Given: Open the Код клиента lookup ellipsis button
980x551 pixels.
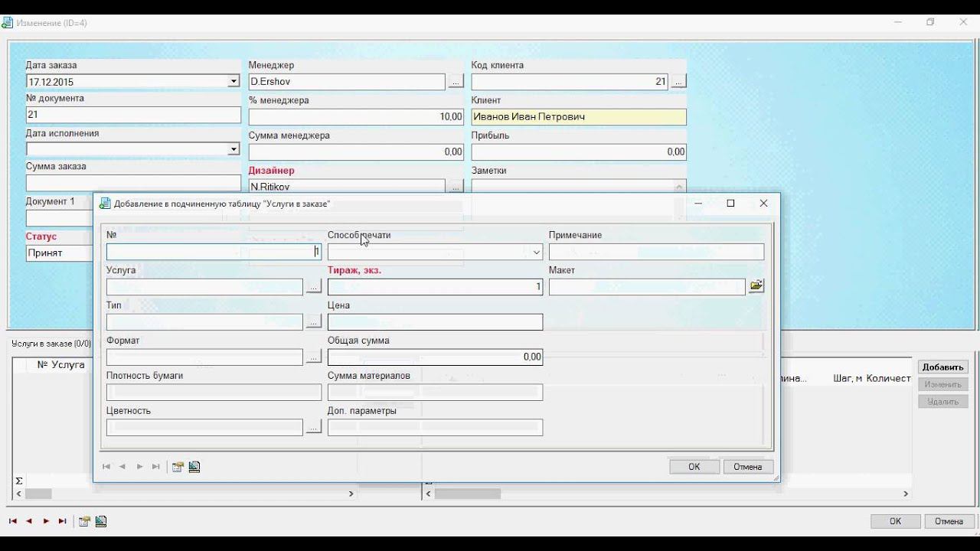Looking at the screenshot, I should 678,82.
